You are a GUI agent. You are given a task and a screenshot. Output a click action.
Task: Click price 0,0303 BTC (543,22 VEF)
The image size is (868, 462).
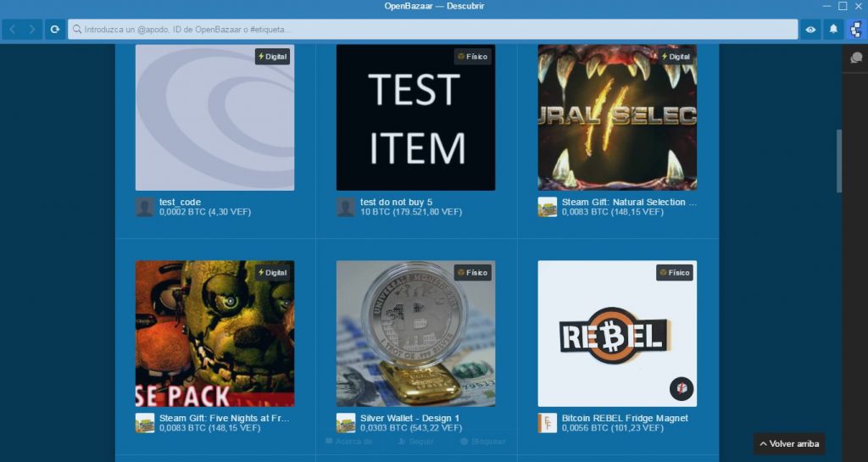pyautogui.click(x=411, y=428)
